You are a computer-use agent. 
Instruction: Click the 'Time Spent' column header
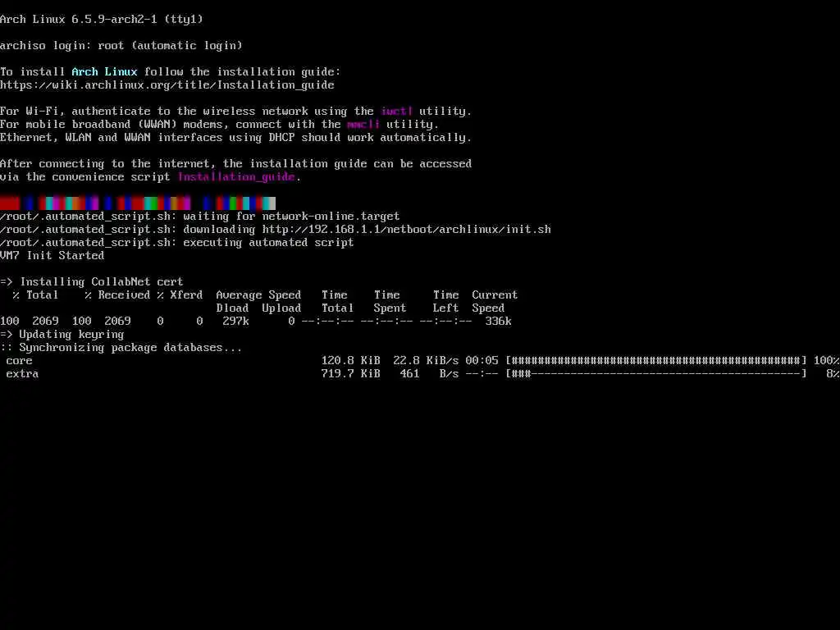(390, 302)
